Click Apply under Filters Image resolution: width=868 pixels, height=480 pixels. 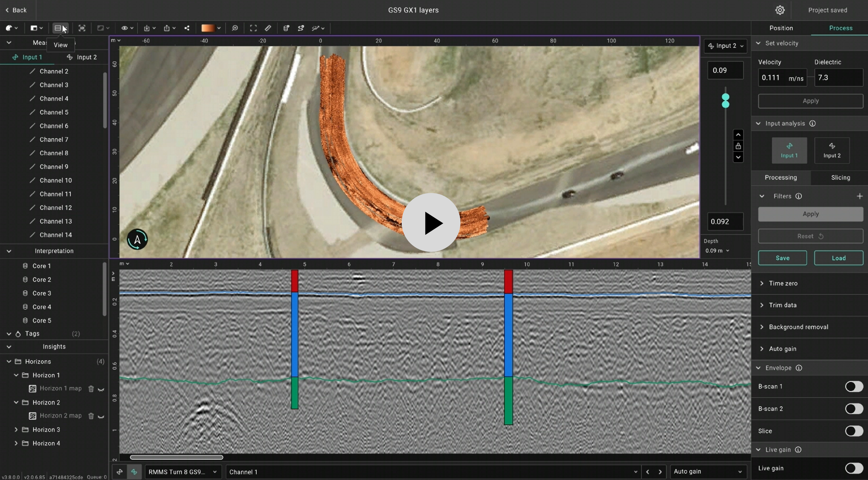[810, 214]
